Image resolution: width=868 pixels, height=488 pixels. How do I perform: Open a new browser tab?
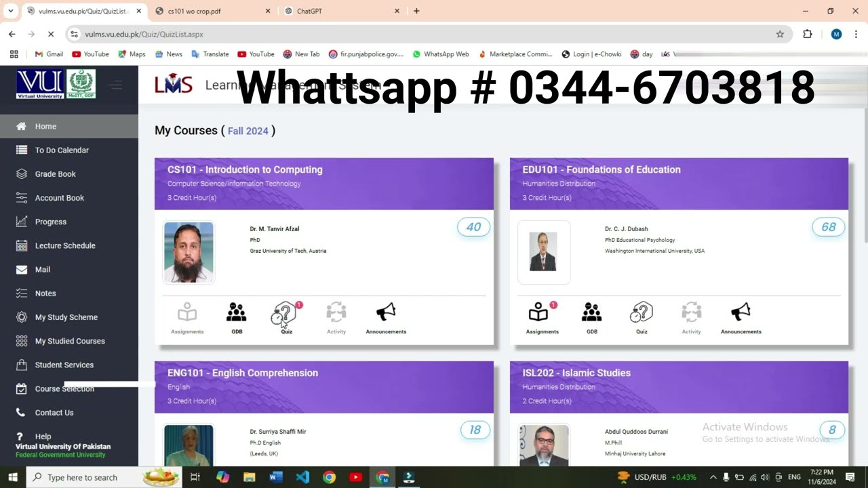[416, 11]
